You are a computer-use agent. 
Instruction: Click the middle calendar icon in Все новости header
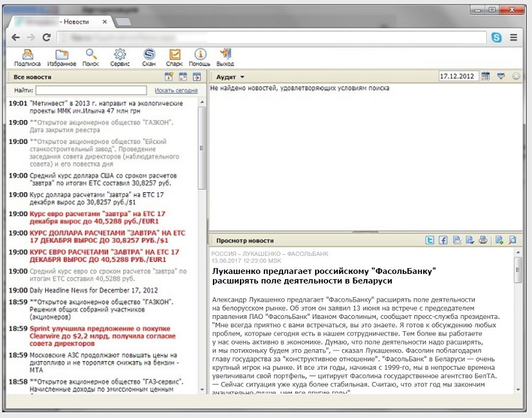pos(183,77)
